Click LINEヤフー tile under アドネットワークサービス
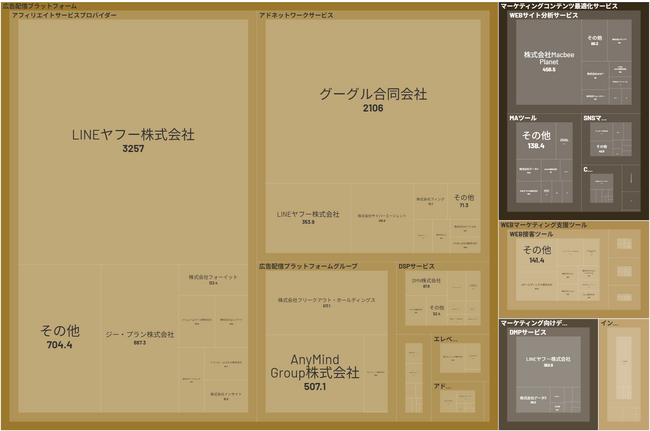The width and height of the screenshot is (650, 431). pyautogui.click(x=308, y=217)
